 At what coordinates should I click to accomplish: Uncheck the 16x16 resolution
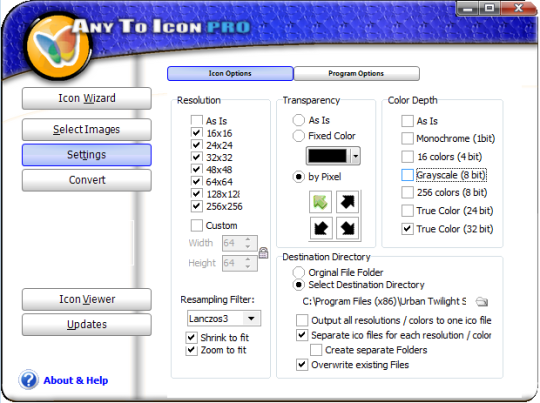196,133
